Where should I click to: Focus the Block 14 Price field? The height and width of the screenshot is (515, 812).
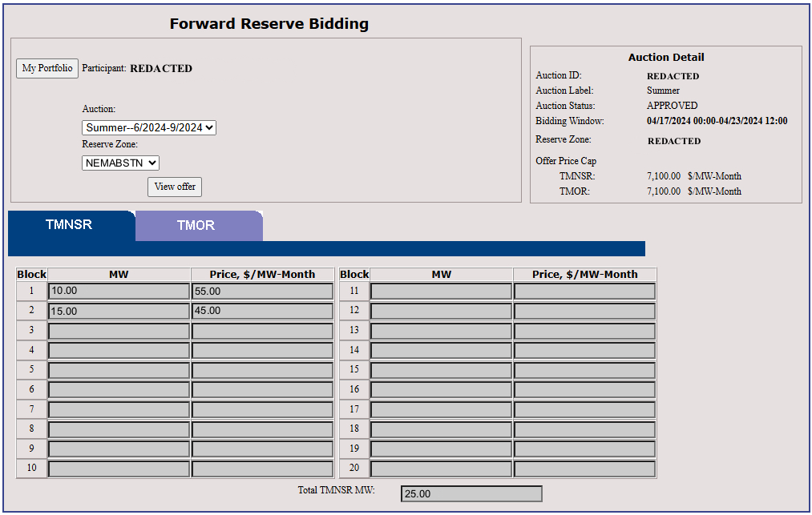point(584,350)
